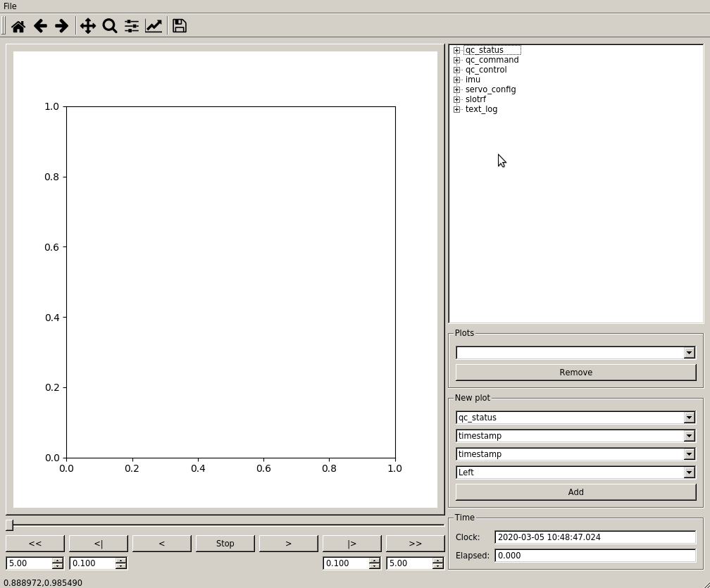Click inside the Clock time field
Viewport: 710px width, 588px height.
tap(595, 537)
